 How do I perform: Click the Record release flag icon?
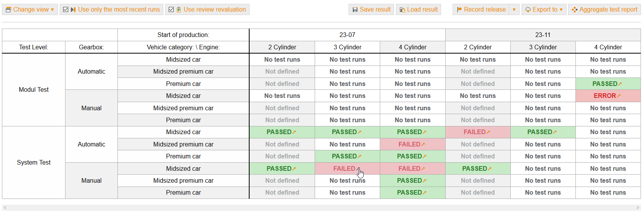[459, 10]
